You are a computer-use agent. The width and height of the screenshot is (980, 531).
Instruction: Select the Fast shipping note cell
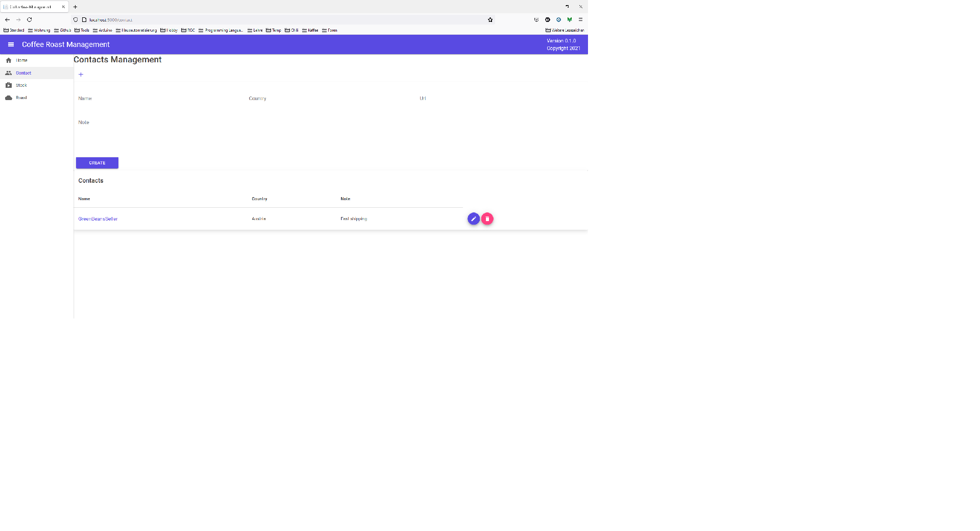pos(354,219)
